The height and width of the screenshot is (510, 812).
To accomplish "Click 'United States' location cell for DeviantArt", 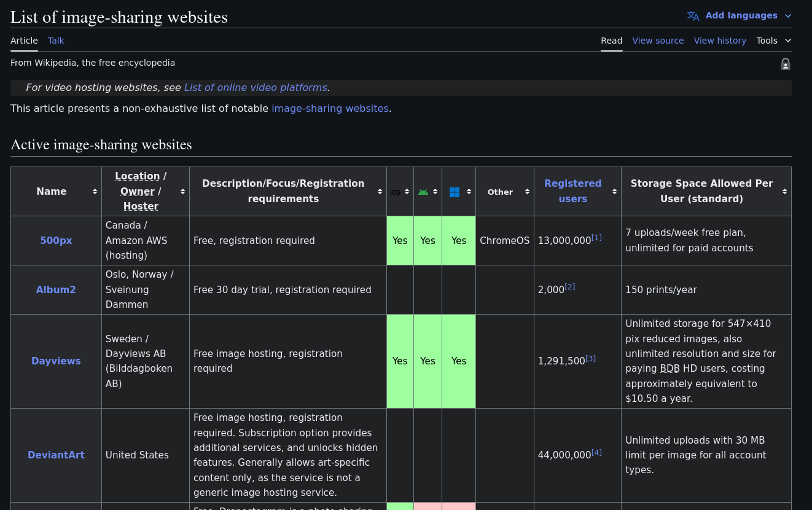I will [146, 455].
